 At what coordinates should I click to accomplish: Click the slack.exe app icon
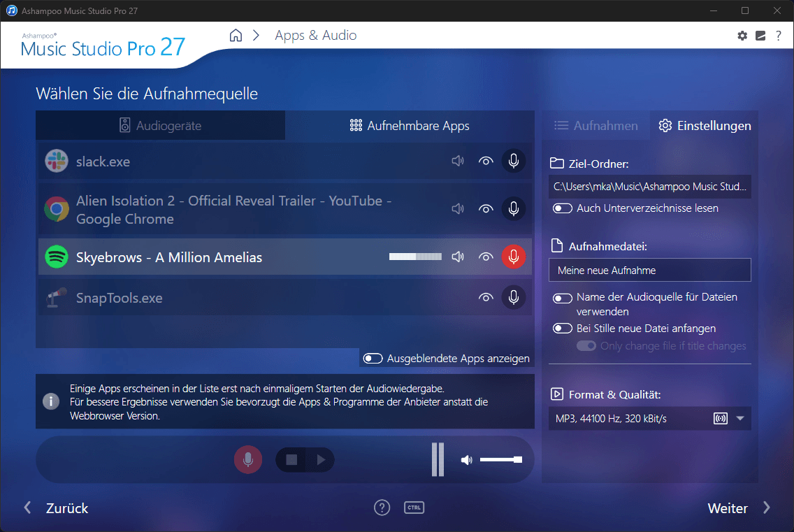pyautogui.click(x=57, y=161)
